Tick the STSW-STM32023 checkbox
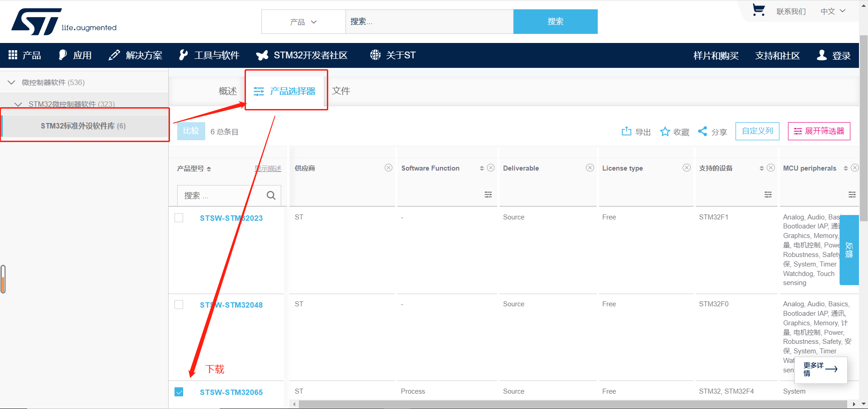The image size is (868, 409). [x=179, y=218]
